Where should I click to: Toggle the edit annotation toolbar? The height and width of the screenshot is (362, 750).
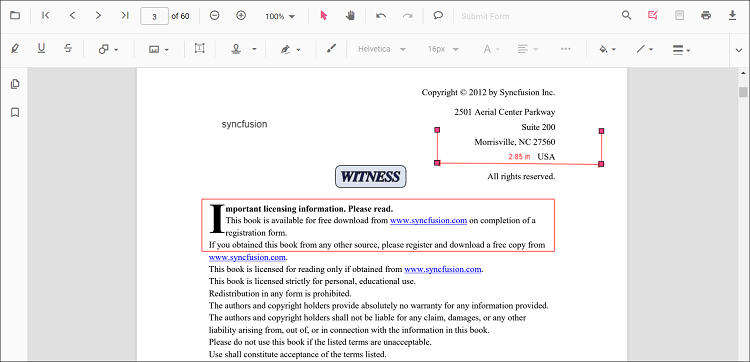[x=653, y=15]
